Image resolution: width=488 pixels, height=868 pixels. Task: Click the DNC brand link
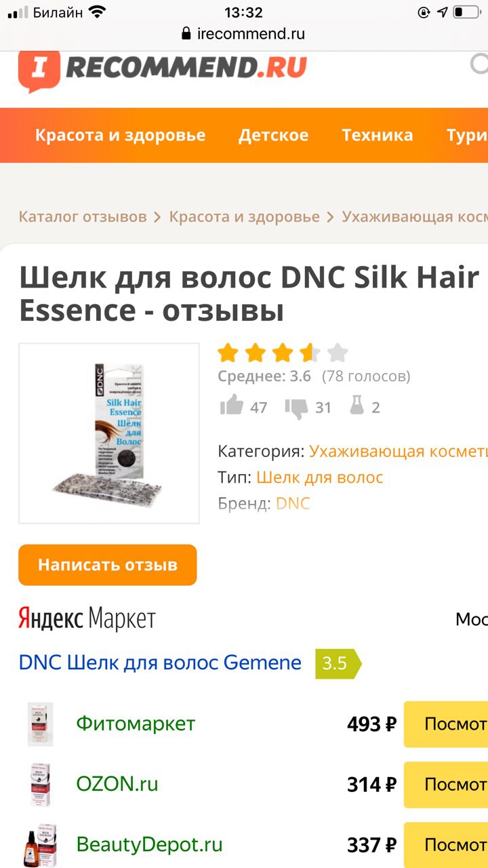tap(293, 503)
